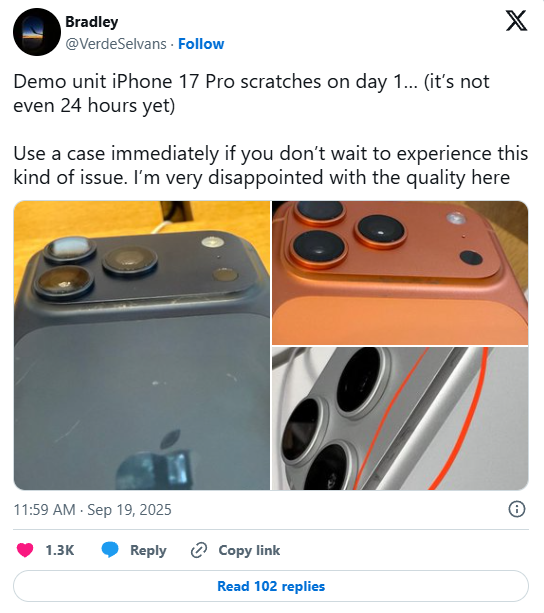Follow the @VerdeSelvans account
The image size is (544, 613).
[x=201, y=44]
